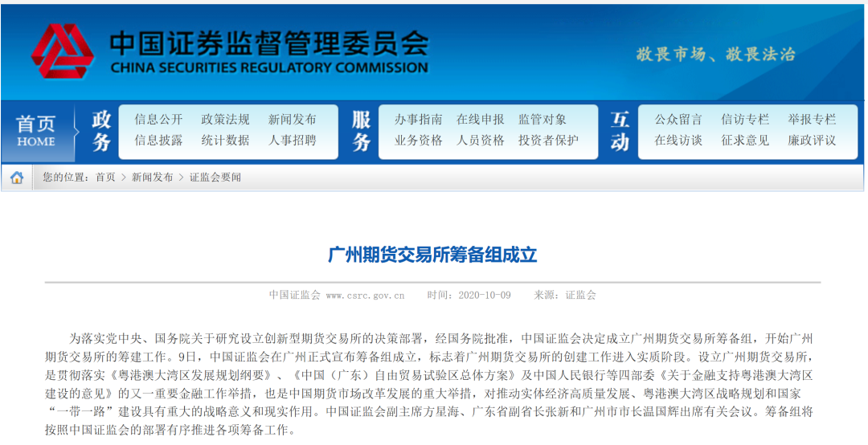The width and height of the screenshot is (868, 445).
Task: Click 首页 in the breadcrumb trail
Action: [x=106, y=178]
